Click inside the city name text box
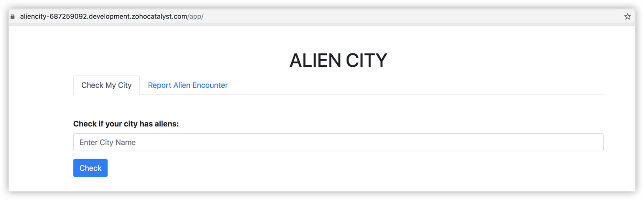This screenshot has width=644, height=200. click(338, 142)
